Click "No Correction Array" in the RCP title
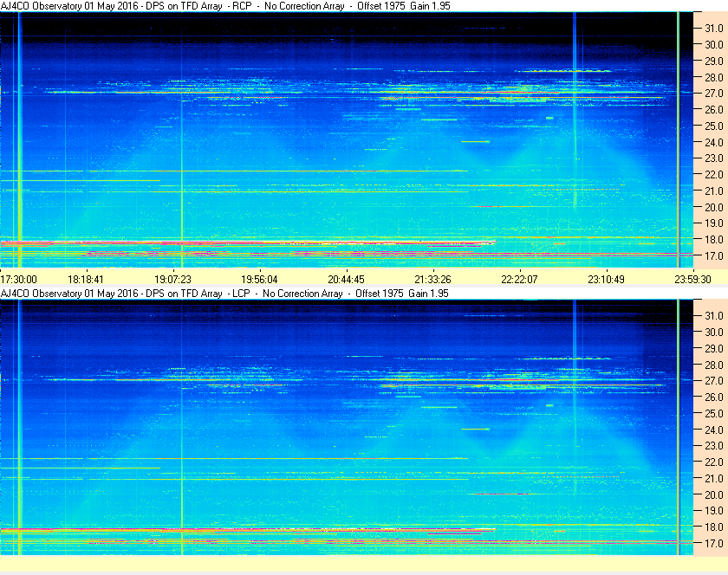Viewport: 728px width, 575px height. click(304, 6)
